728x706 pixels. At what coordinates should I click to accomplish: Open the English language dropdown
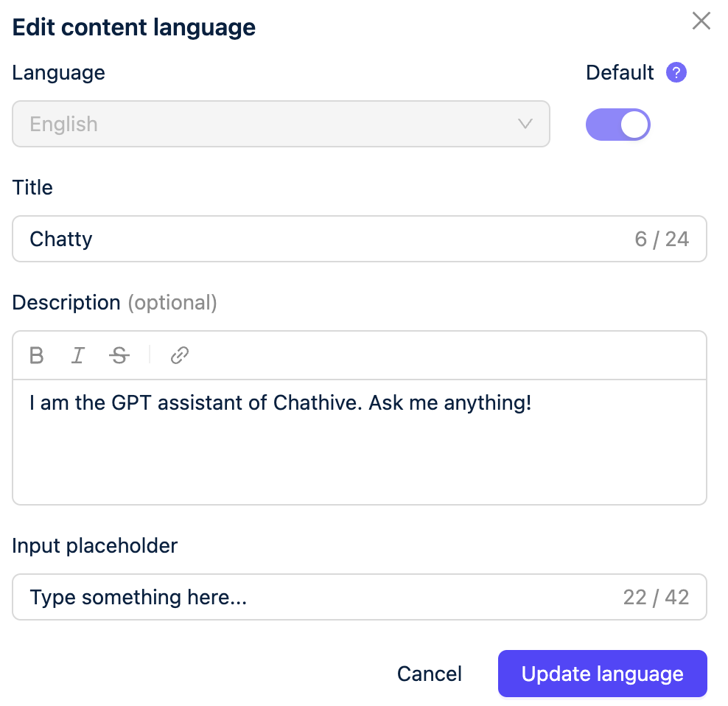(281, 124)
